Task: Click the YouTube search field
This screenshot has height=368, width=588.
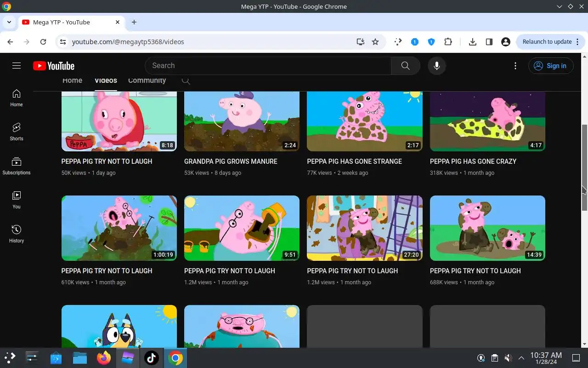Action: coord(268,66)
